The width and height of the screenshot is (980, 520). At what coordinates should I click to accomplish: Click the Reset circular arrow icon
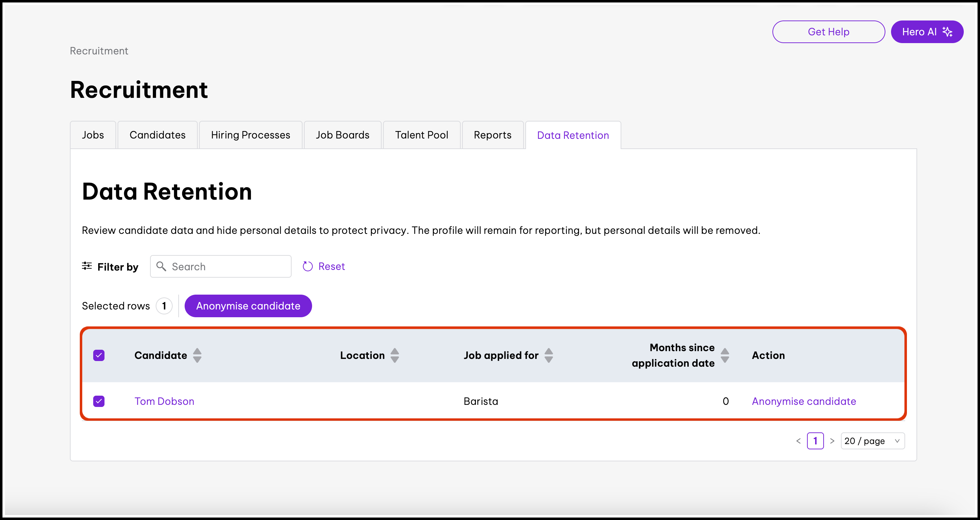point(307,266)
